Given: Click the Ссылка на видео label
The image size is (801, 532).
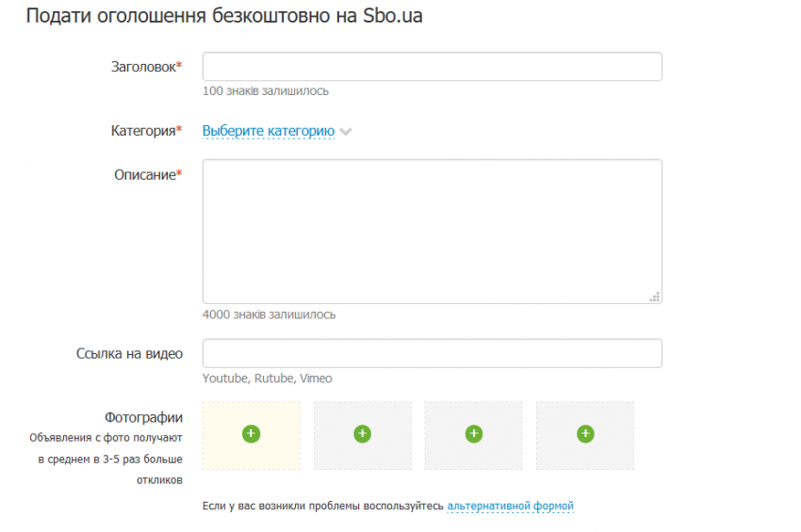Looking at the screenshot, I should point(129,353).
